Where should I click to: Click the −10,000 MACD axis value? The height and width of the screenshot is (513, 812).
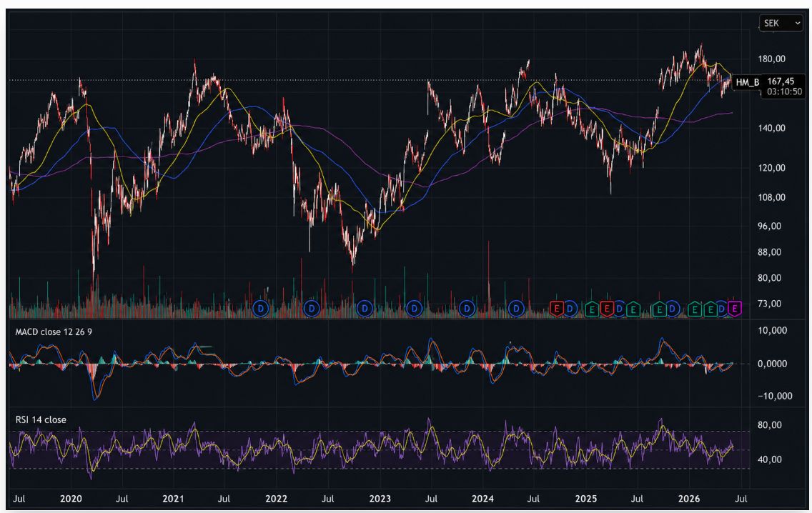775,396
